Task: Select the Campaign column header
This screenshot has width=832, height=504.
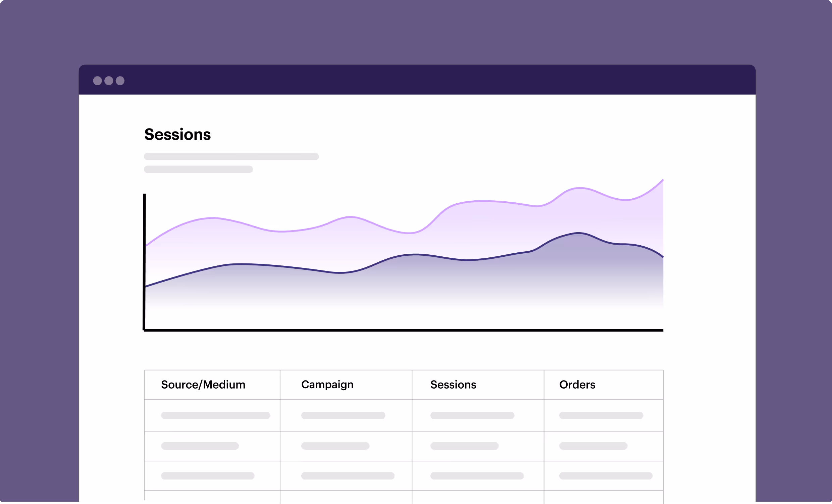Action: (x=327, y=385)
